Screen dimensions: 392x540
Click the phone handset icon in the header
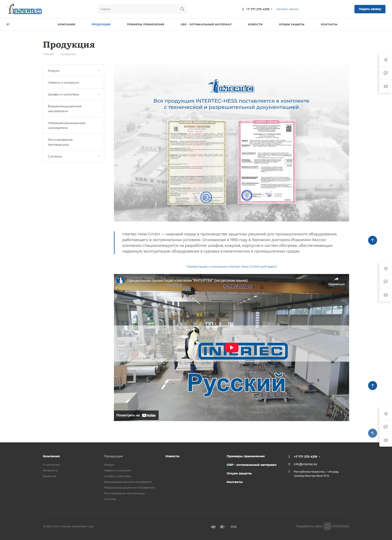coord(243,9)
